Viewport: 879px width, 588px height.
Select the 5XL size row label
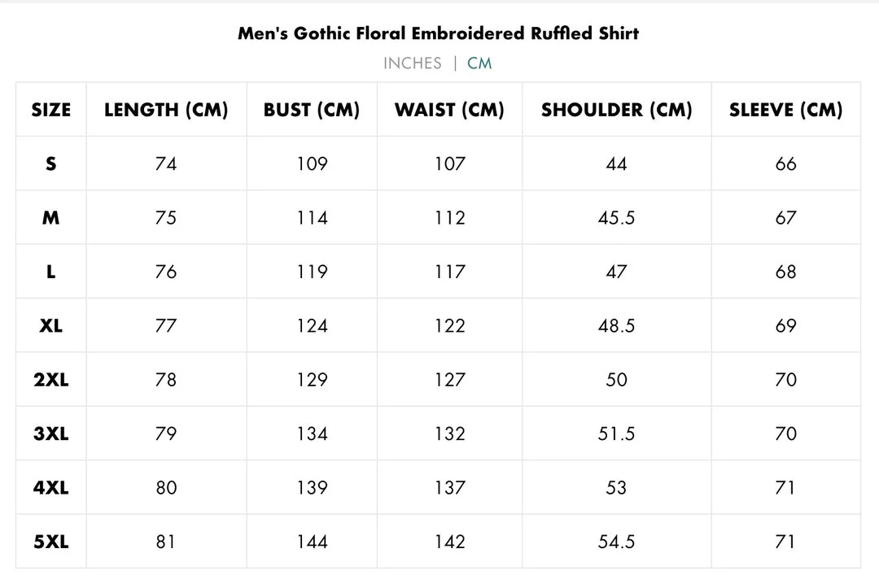51,542
